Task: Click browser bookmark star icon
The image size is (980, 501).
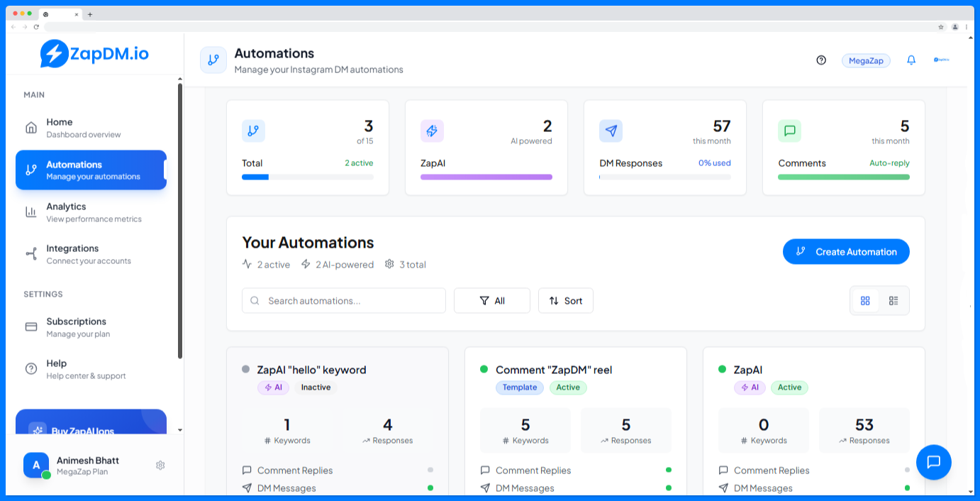Action: [941, 27]
